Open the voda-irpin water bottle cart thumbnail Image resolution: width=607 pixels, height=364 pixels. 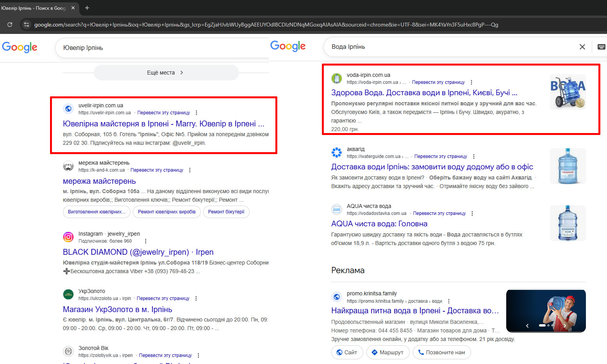568,92
